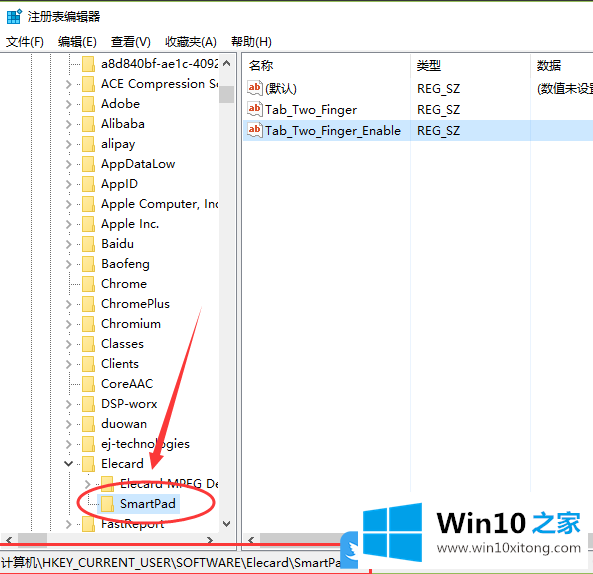Open the 收藏夹(A) menu
The width and height of the screenshot is (593, 574).
[x=191, y=42]
